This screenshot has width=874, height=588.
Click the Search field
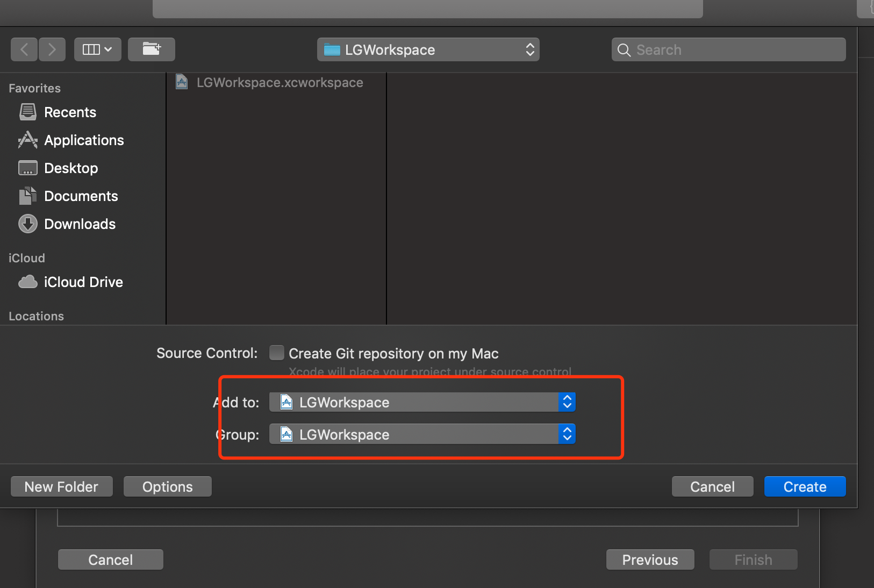[729, 49]
